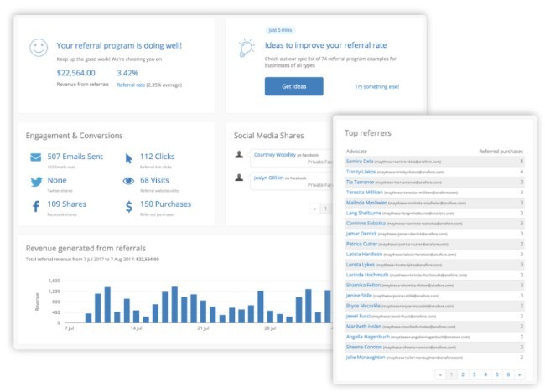
Task: Go to previous page in Social Media Shares
Action: point(314,209)
